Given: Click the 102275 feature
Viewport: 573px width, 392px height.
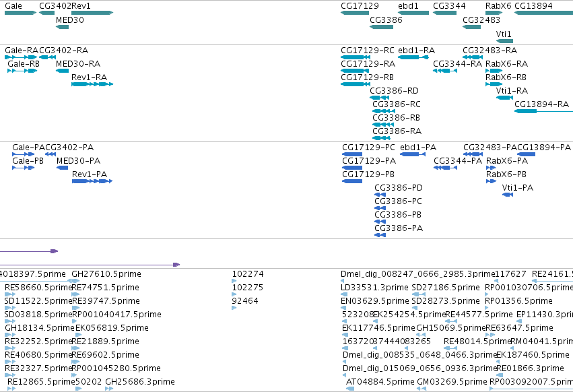Looking at the screenshot, I should pyautogui.click(x=234, y=294).
